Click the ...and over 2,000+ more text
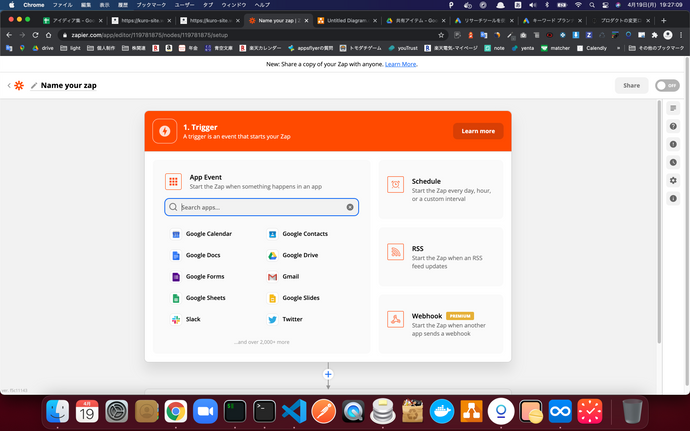 (262, 342)
